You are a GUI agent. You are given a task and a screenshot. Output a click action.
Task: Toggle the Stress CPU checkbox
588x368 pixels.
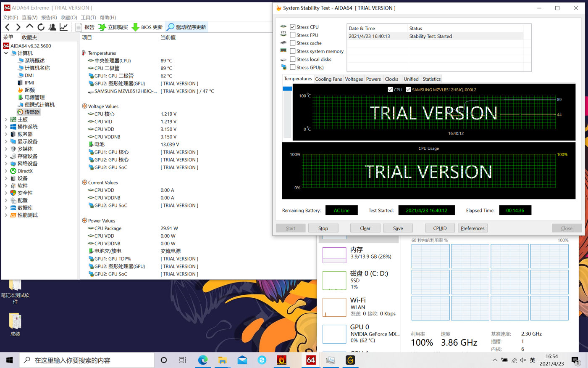tap(293, 27)
